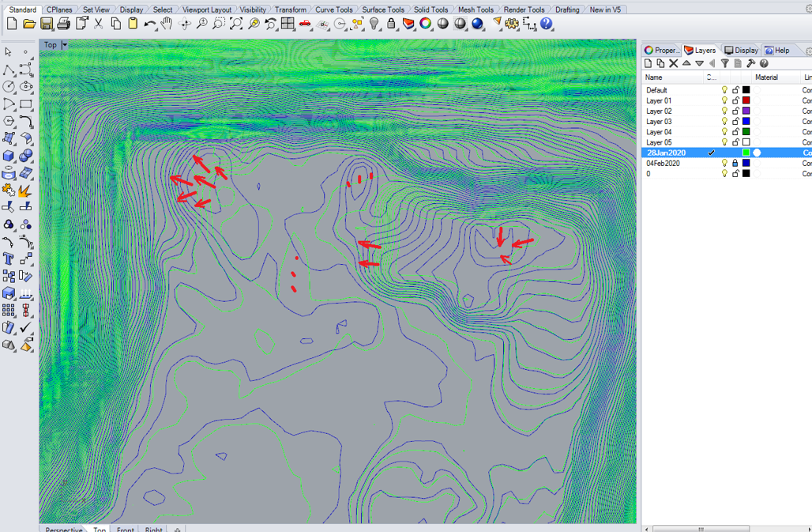
Task: Switch to Curve Tools toolbar tab
Action: click(334, 9)
